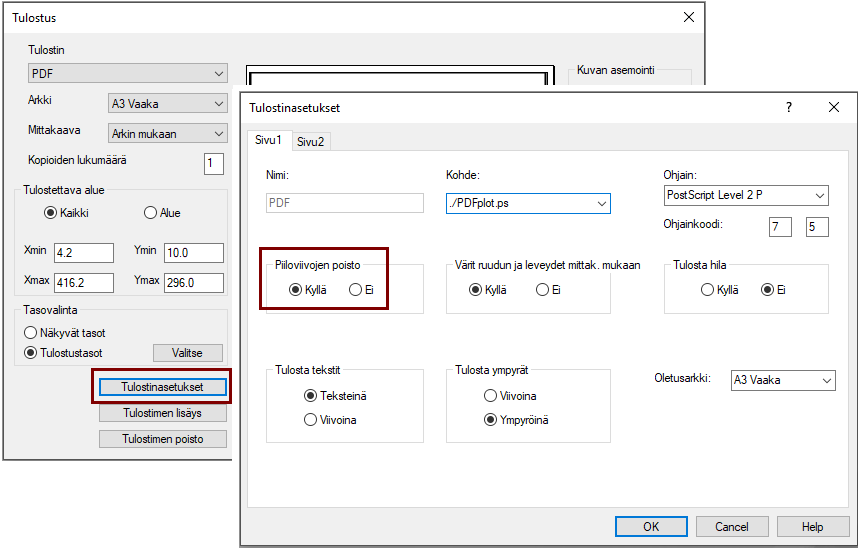Select the Sivu1 tab
This screenshot has height=548, width=860.
[x=268, y=140]
